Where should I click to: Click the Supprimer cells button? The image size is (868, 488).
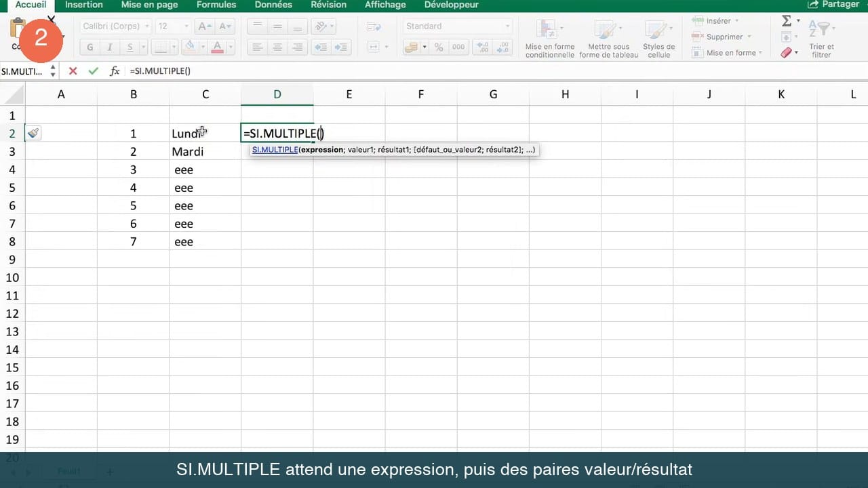click(720, 37)
